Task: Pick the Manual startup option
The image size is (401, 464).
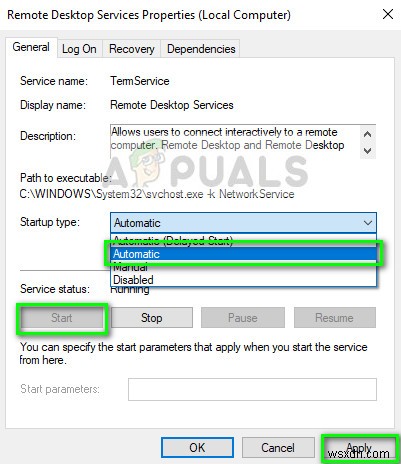Action: pyautogui.click(x=243, y=267)
